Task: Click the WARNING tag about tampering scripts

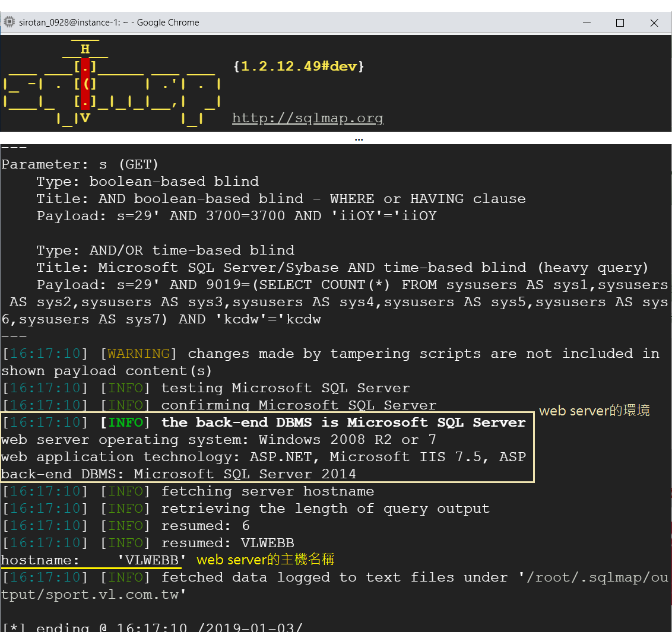Action: (x=138, y=354)
